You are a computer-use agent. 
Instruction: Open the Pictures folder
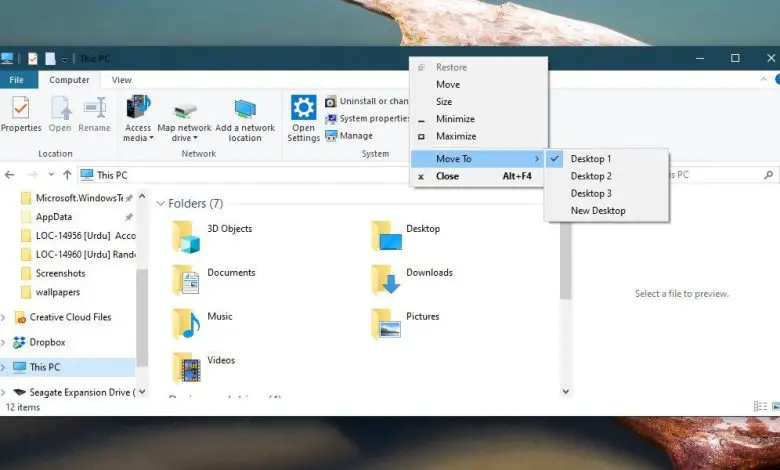pos(406,323)
